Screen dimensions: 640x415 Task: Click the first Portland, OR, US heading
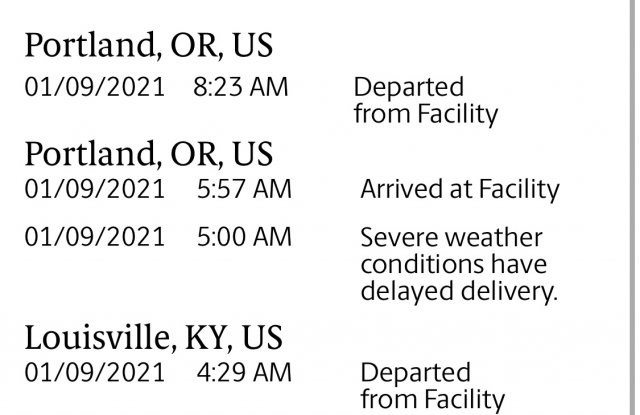coord(148,46)
